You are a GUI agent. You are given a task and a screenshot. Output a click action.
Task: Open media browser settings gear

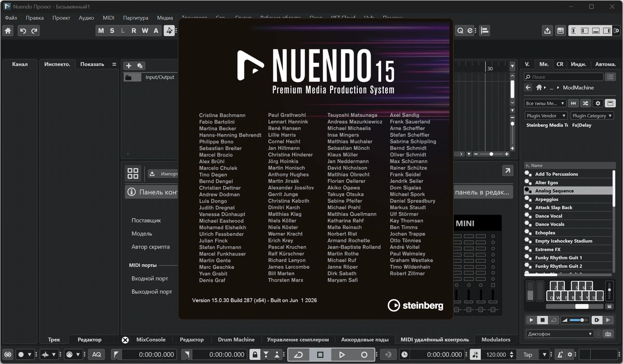[598, 103]
